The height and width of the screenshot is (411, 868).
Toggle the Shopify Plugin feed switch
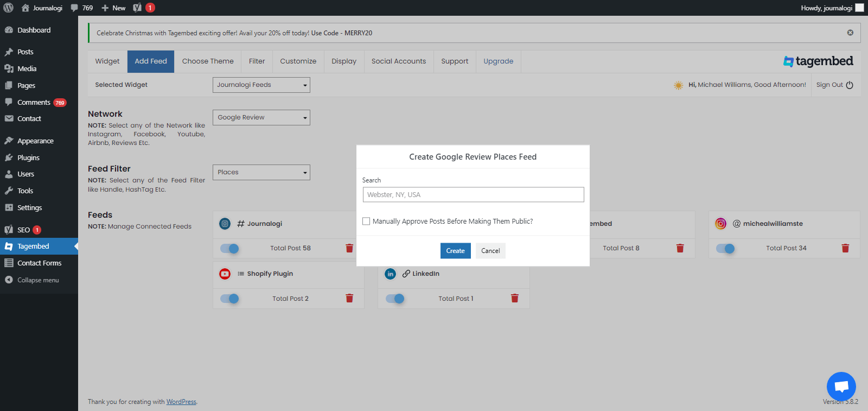click(x=229, y=298)
